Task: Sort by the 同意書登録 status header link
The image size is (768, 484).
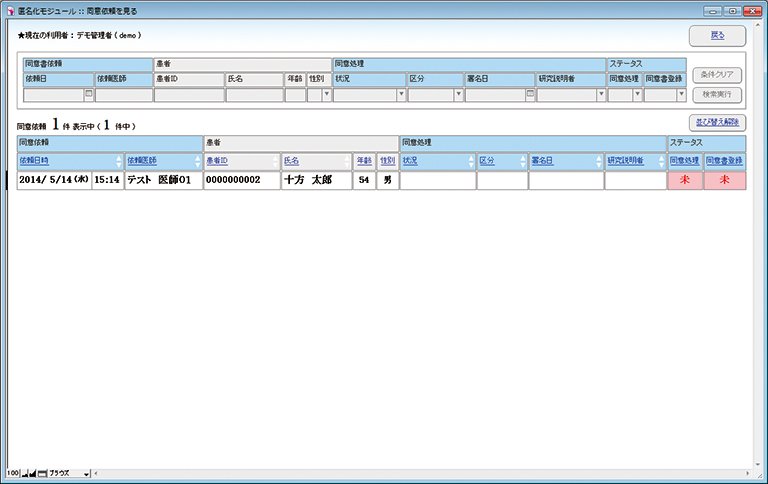Action: pyautogui.click(x=724, y=161)
